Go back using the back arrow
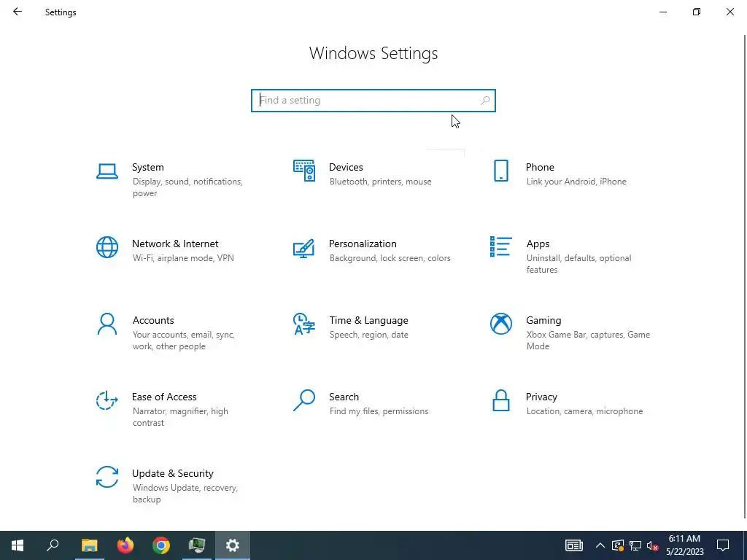Screen dimensions: 747x560 click(x=18, y=12)
